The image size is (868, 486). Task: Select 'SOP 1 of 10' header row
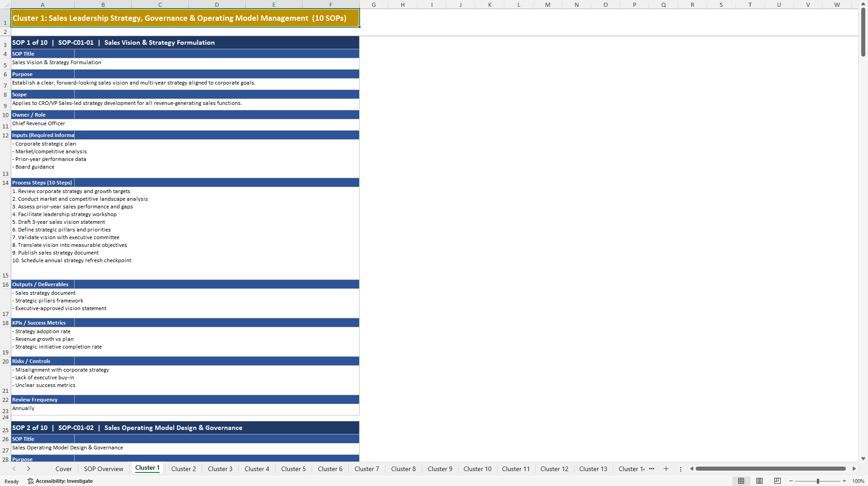(185, 42)
